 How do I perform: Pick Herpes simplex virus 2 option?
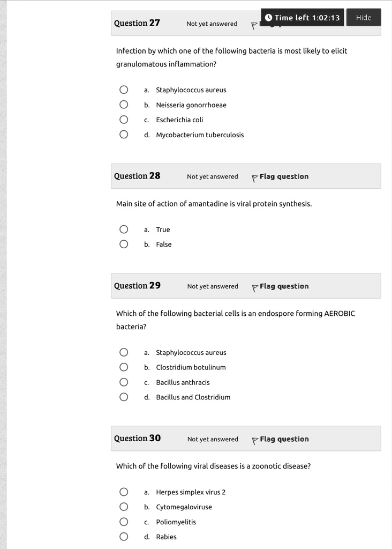tap(124, 492)
